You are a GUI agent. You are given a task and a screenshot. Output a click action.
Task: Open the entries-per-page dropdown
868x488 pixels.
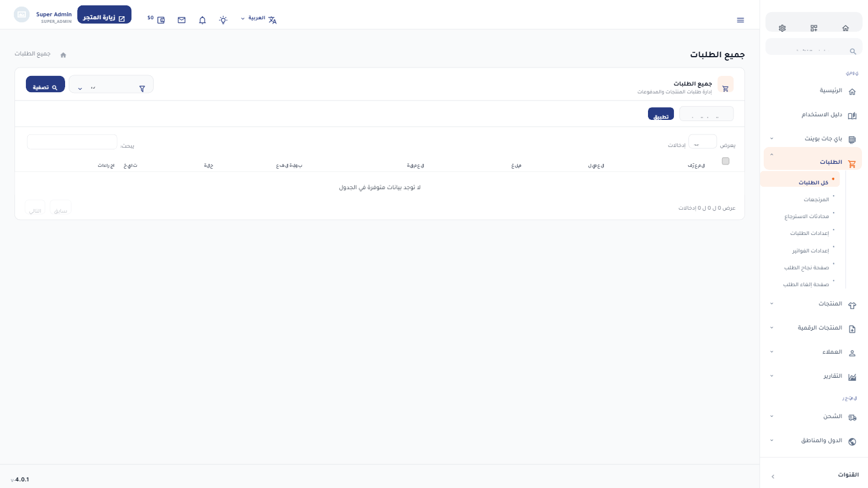coord(702,142)
